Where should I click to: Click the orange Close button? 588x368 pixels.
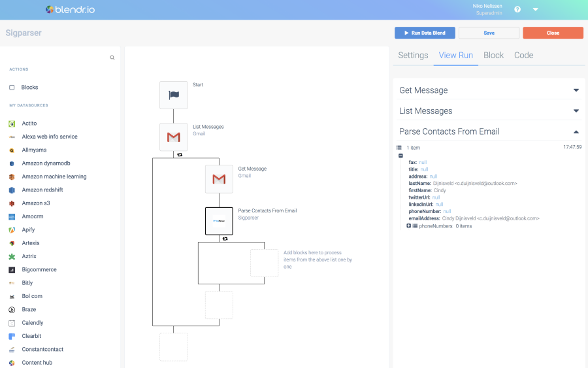[553, 33]
